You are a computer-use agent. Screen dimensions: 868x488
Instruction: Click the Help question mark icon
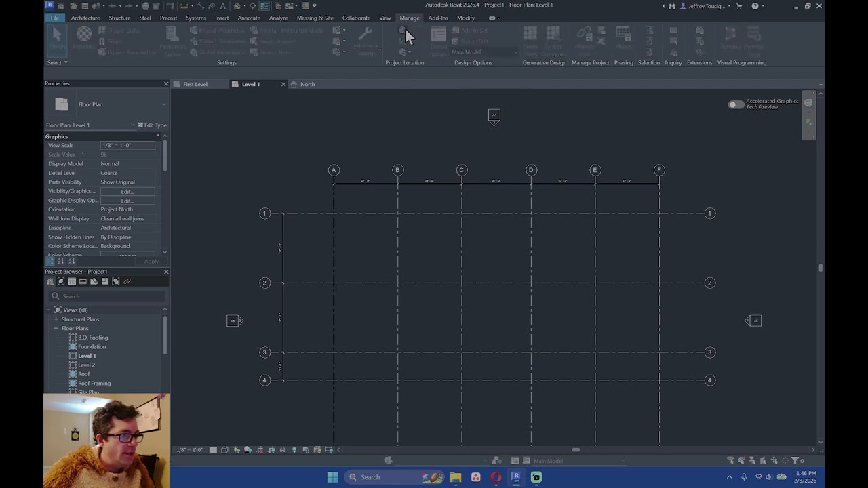(x=755, y=6)
